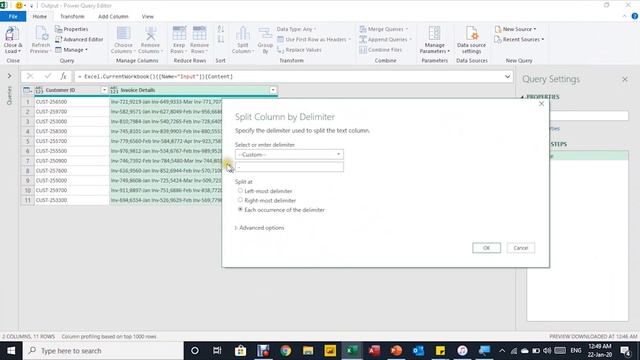Switch to the View tab
The width and height of the screenshot is (640, 360).
[x=148, y=16]
